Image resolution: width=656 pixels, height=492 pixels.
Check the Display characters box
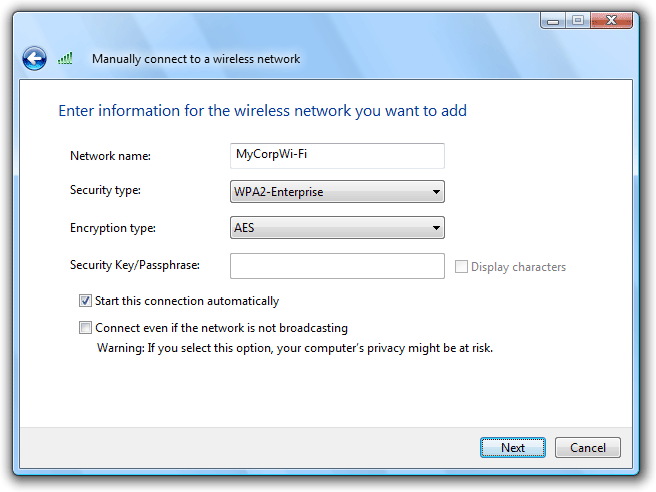tap(461, 266)
